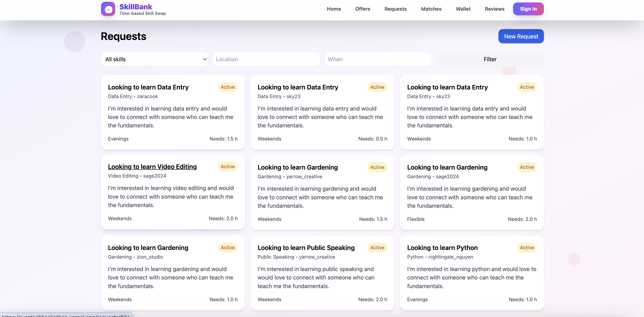
Task: Open yarrow_creative's Gardening request title
Action: (x=298, y=168)
